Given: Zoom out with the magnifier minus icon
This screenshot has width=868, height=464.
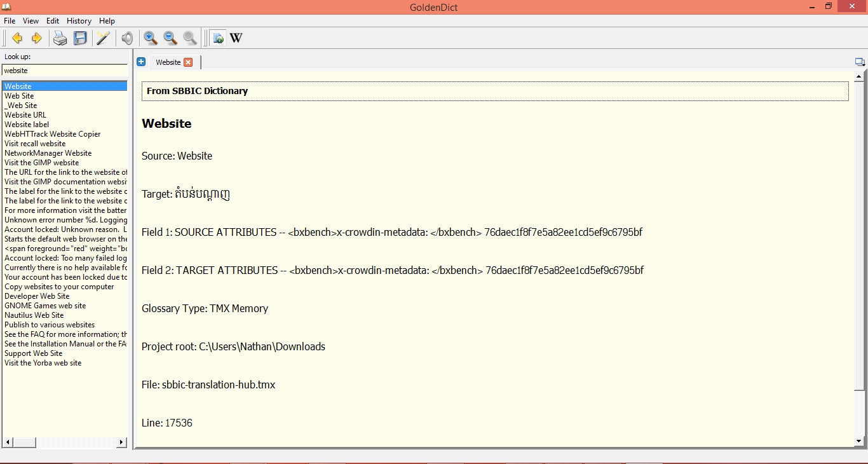Looking at the screenshot, I should click(x=170, y=38).
